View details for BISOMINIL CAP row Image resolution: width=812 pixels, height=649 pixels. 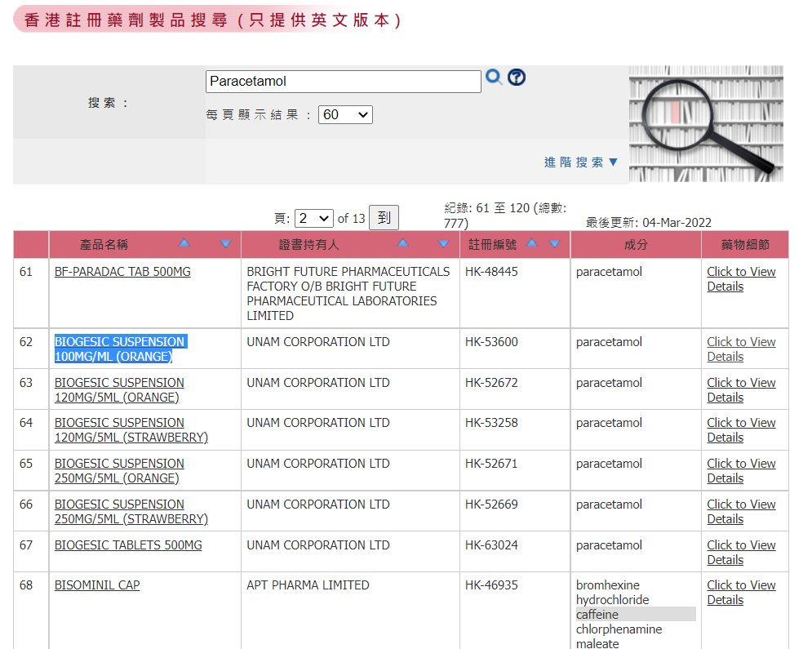741,593
